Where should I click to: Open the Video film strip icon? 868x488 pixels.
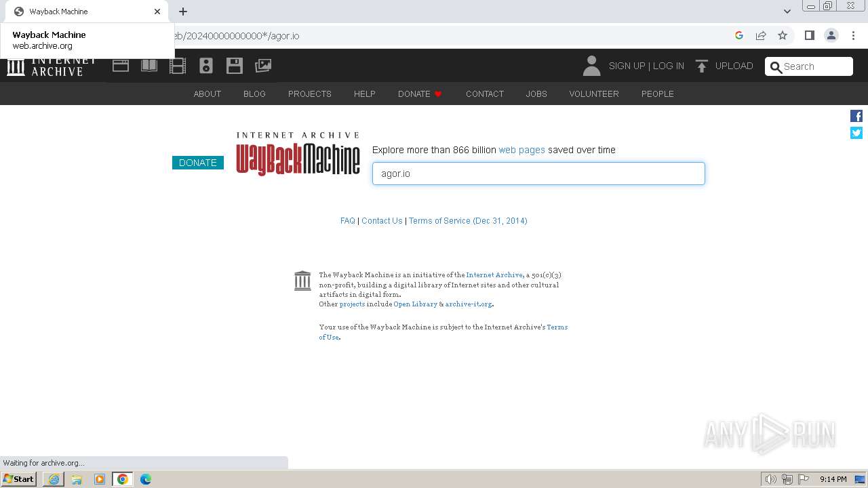(178, 66)
